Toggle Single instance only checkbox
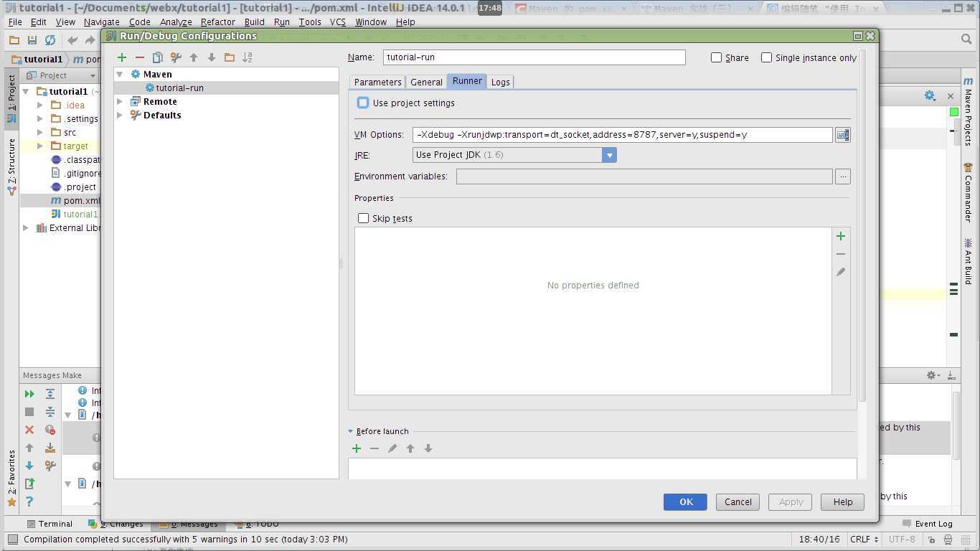This screenshot has height=551, width=980. pos(766,57)
